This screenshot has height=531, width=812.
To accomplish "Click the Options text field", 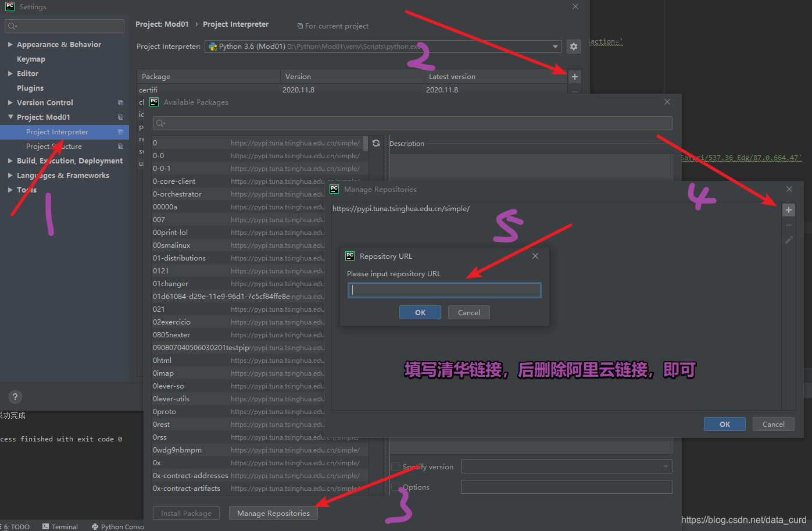I will 567,487.
